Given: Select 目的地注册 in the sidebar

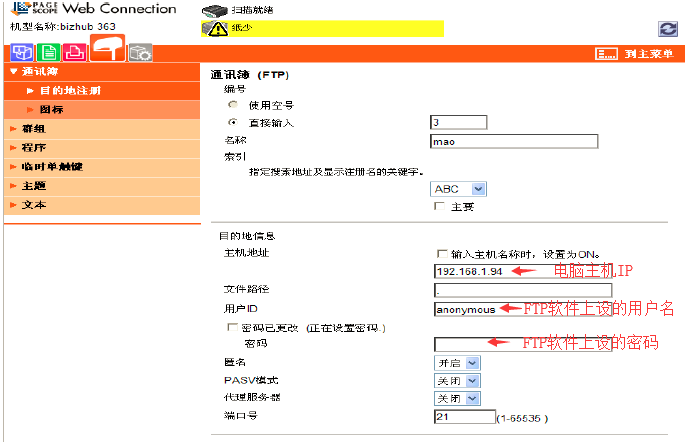Looking at the screenshot, I should (102, 90).
